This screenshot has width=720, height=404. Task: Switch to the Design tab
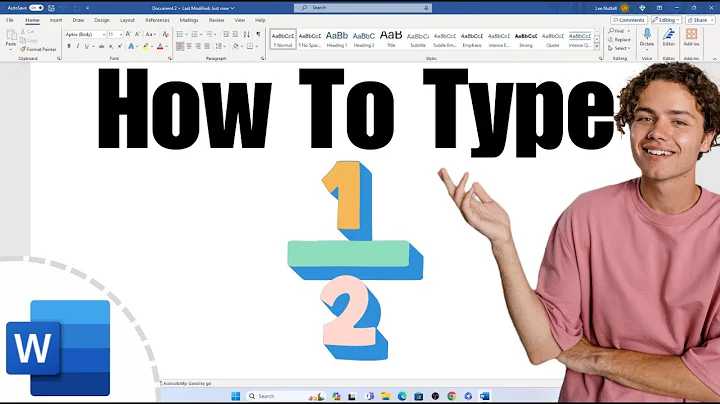[102, 20]
